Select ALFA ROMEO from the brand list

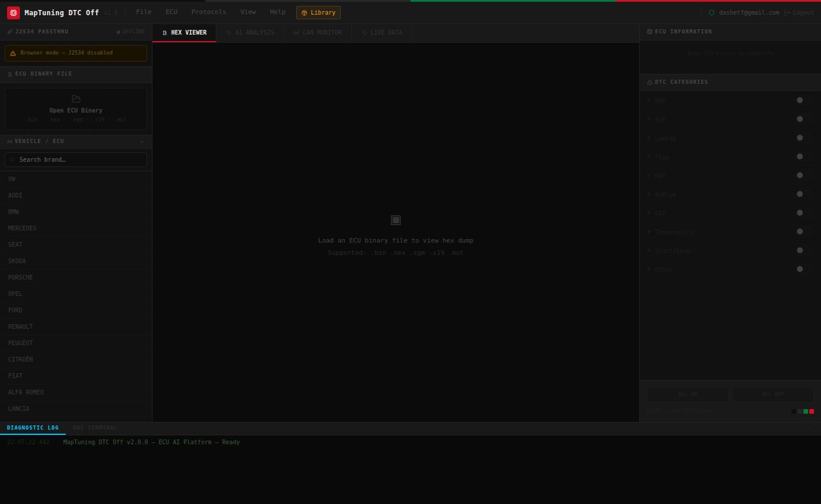pyautogui.click(x=76, y=393)
